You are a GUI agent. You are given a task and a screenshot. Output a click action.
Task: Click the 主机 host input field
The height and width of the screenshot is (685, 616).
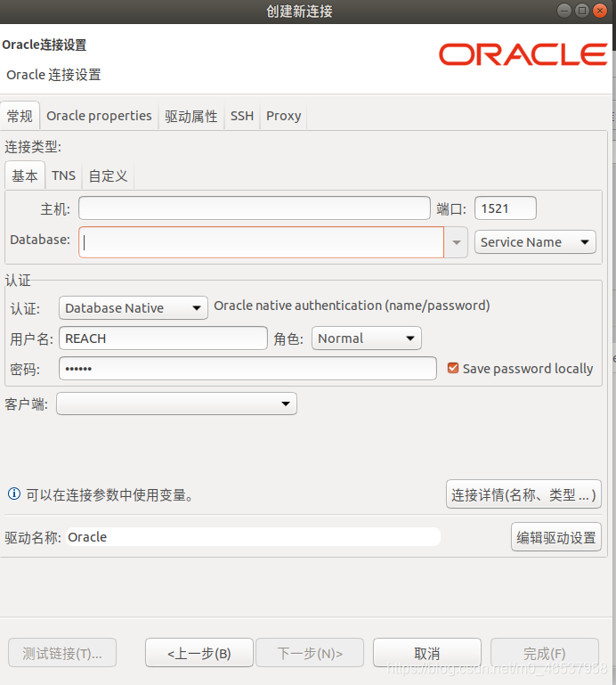(x=254, y=208)
